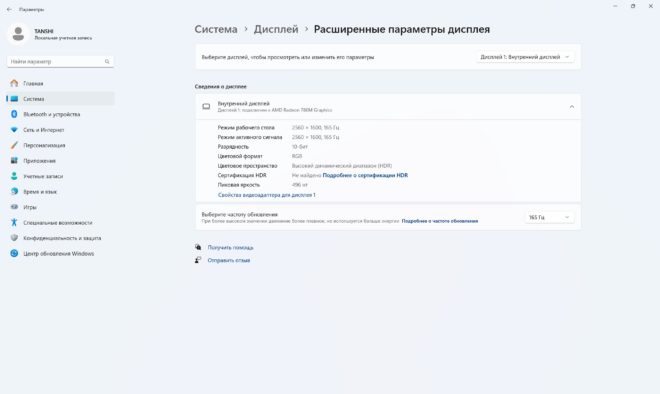660x394 pixels.
Task: Click the Получить помощь help icon
Action: pyautogui.click(x=198, y=248)
